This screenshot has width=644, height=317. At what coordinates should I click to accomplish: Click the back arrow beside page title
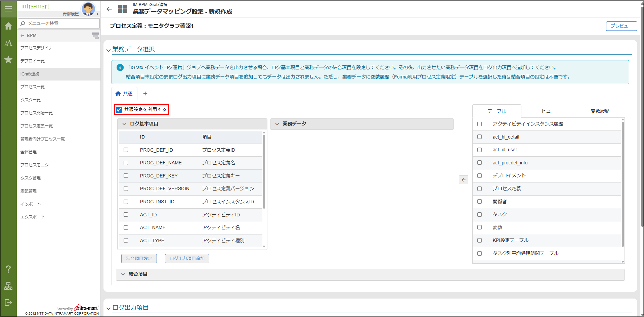[109, 9]
